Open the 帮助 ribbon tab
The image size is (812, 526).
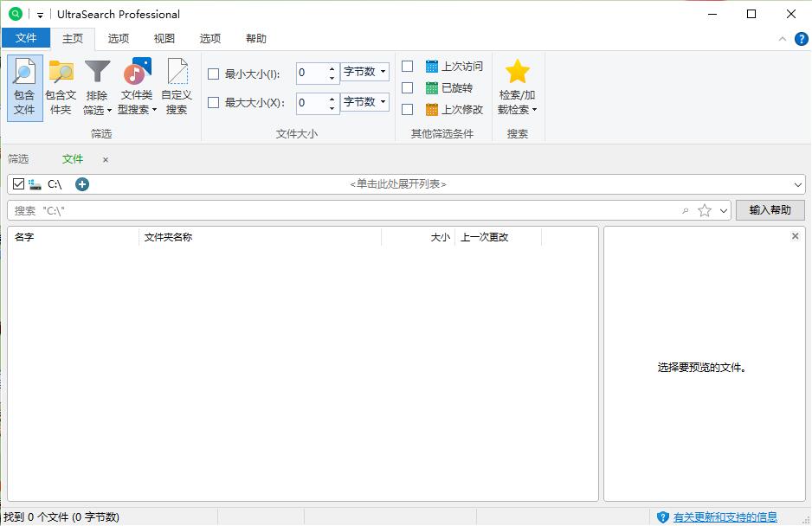click(x=256, y=38)
